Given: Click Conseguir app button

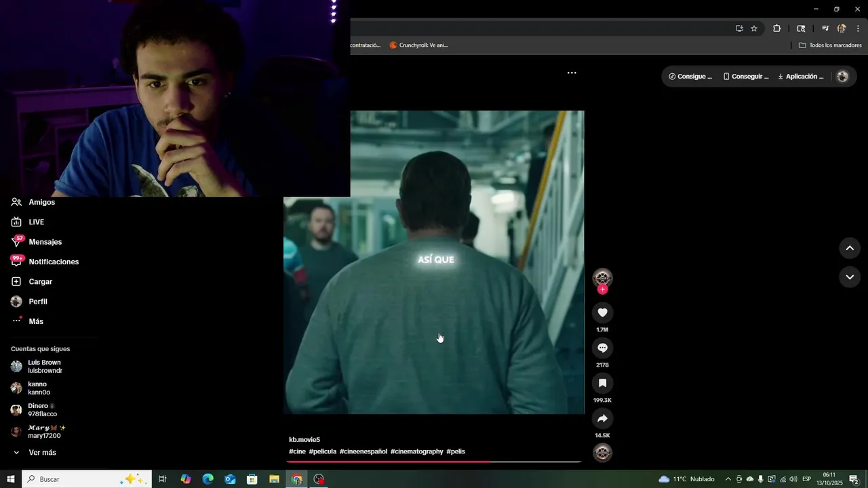Looking at the screenshot, I should click(x=745, y=77).
